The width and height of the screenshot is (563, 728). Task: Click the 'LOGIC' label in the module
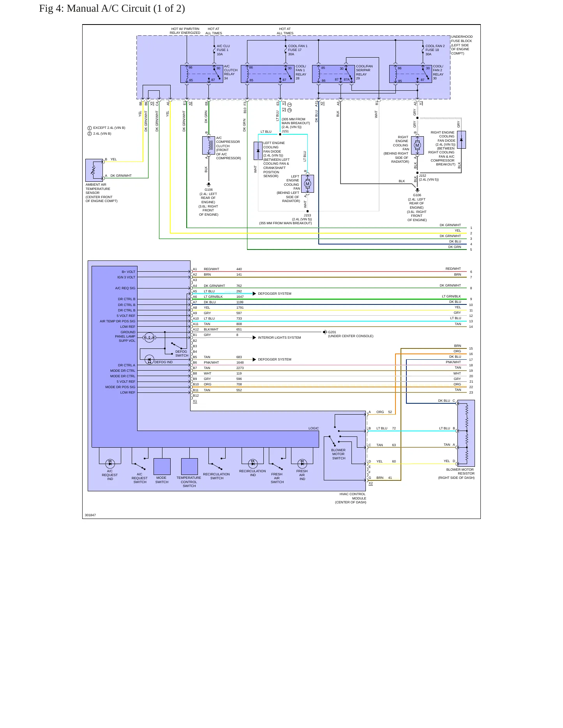(314, 428)
